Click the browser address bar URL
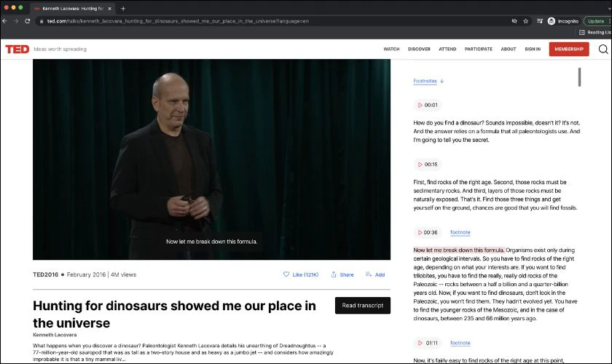The width and height of the screenshot is (612, 364). (178, 21)
